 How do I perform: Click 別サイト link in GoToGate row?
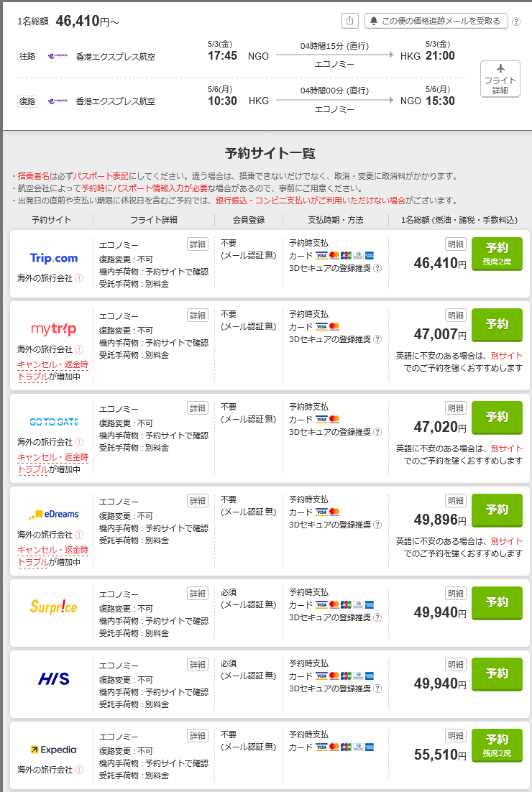click(506, 448)
